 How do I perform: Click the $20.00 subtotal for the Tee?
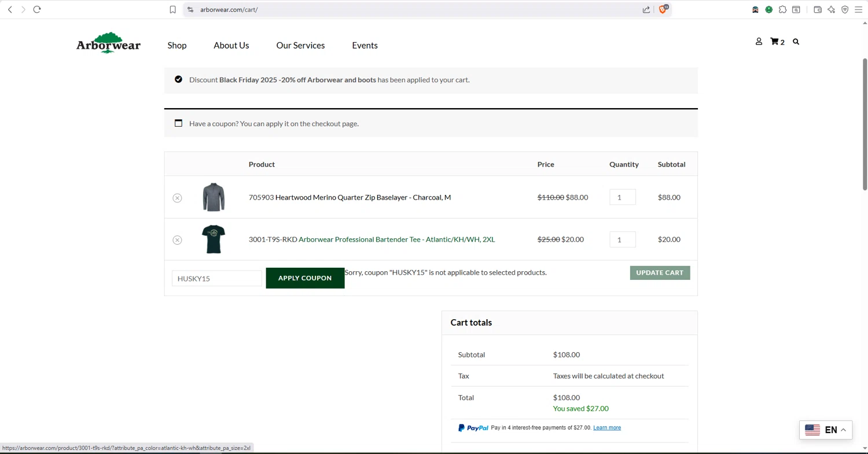(x=669, y=239)
